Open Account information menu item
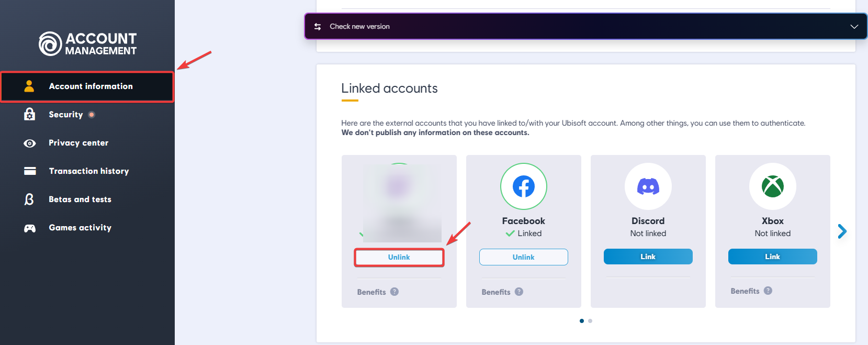This screenshot has width=868, height=345. 91,86
